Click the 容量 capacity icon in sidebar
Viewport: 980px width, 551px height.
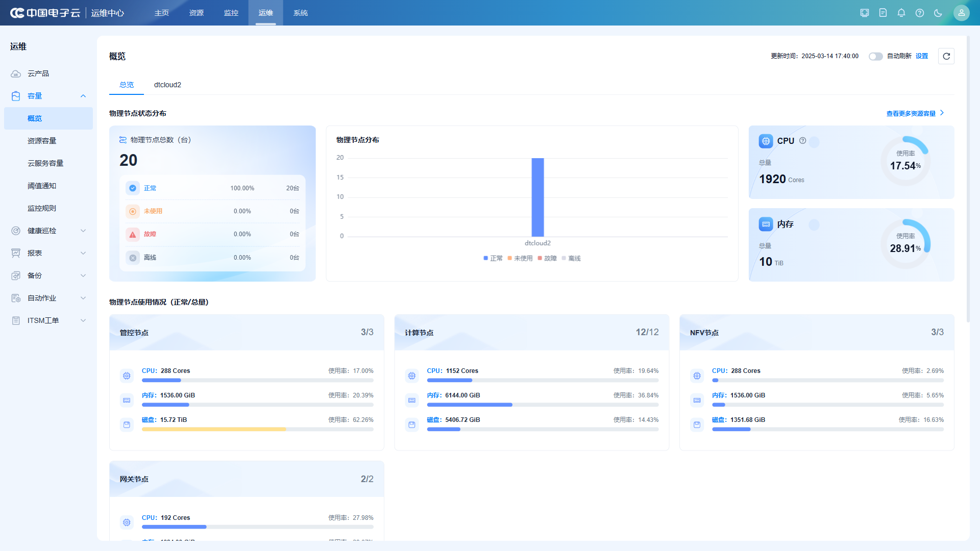(16, 96)
